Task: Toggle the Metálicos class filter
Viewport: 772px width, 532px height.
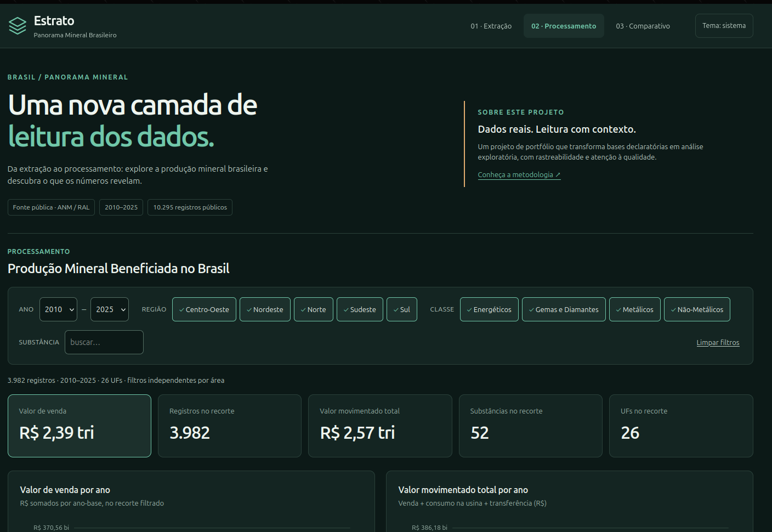Action: (x=634, y=309)
